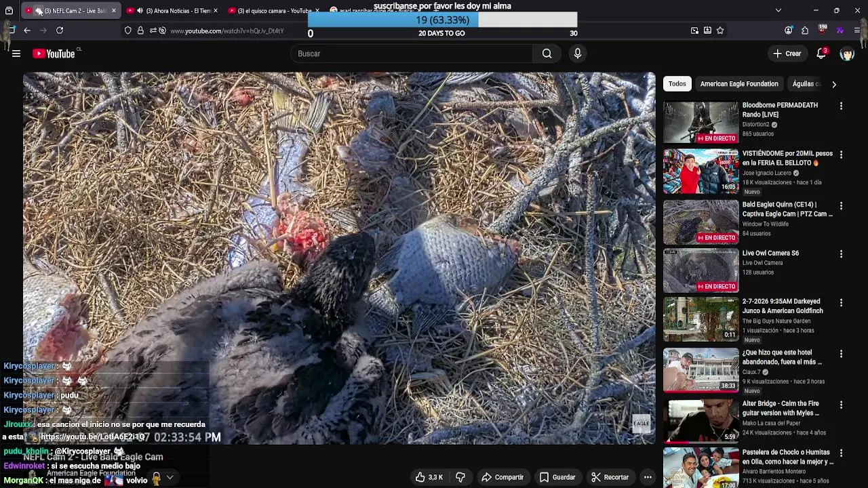Screen dimensions: 868x488
Task: Select the American Eagle Foundation chip
Action: (739, 84)
